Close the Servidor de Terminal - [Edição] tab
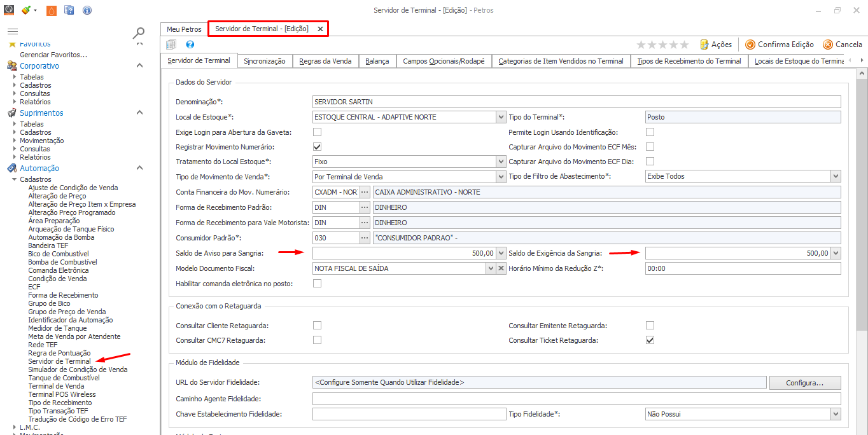Viewport: 868px width, 435px height. tap(320, 29)
